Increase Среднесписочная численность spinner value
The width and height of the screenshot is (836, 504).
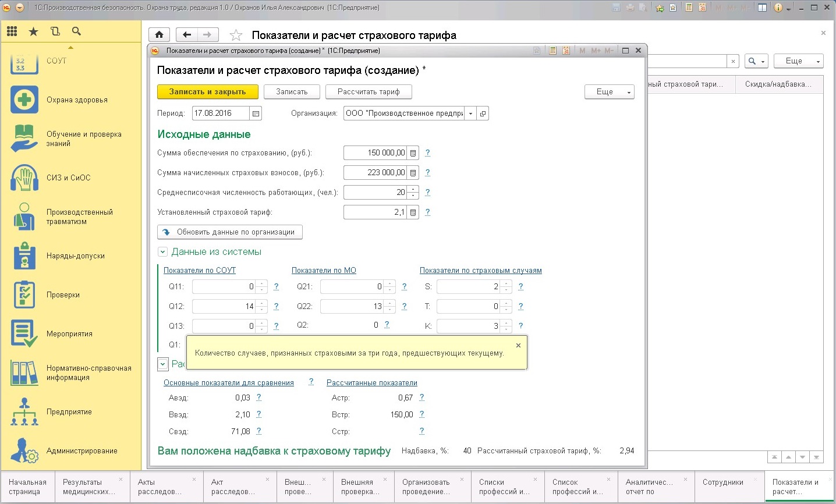point(413,189)
